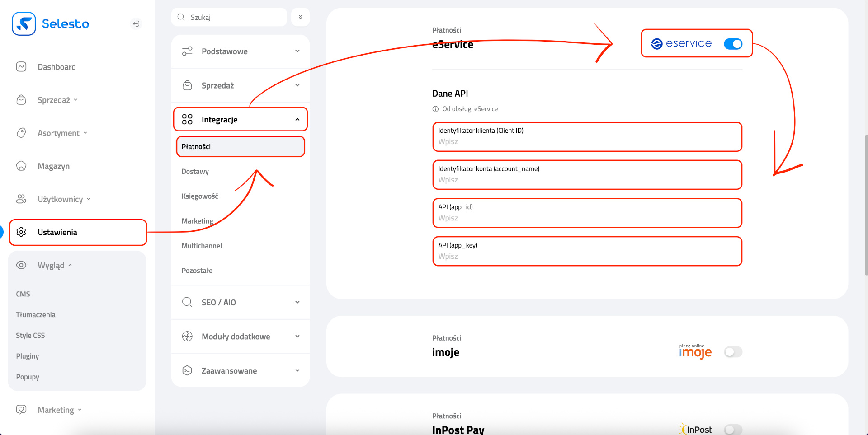This screenshot has height=435, width=868.
Task: Select the Multichannel settings item
Action: [x=202, y=245]
